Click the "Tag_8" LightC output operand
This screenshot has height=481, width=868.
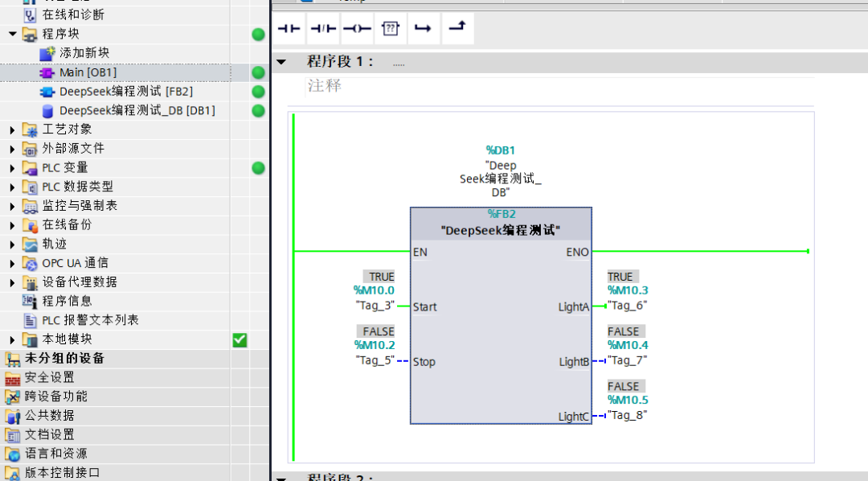[x=627, y=415]
